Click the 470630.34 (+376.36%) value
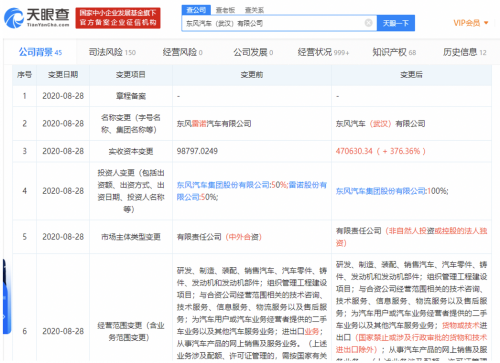500x363 pixels. [381, 151]
